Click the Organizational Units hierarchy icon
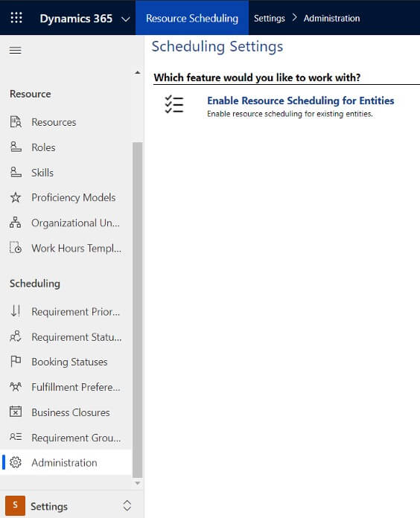The width and height of the screenshot is (420, 518). click(x=15, y=223)
